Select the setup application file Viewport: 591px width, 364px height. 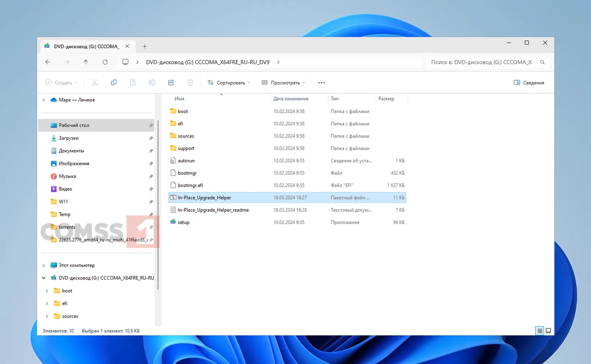point(287,222)
